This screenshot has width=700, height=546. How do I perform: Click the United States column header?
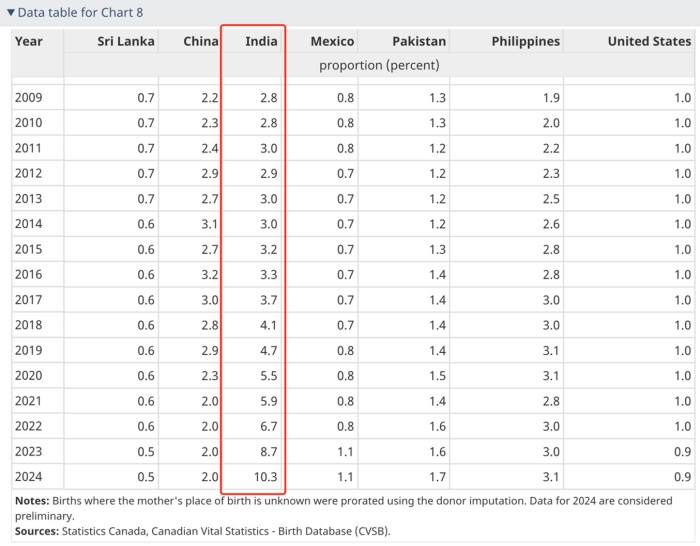click(x=649, y=41)
